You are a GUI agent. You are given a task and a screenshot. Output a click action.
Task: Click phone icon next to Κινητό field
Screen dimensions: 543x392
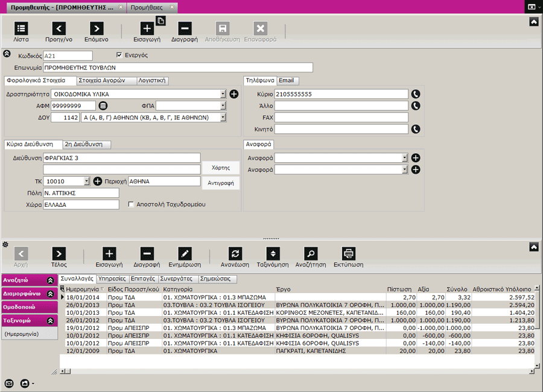(416, 129)
